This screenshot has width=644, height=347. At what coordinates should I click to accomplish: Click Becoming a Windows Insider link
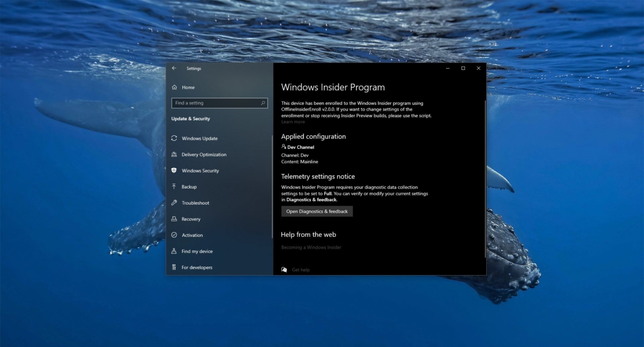[x=310, y=247]
